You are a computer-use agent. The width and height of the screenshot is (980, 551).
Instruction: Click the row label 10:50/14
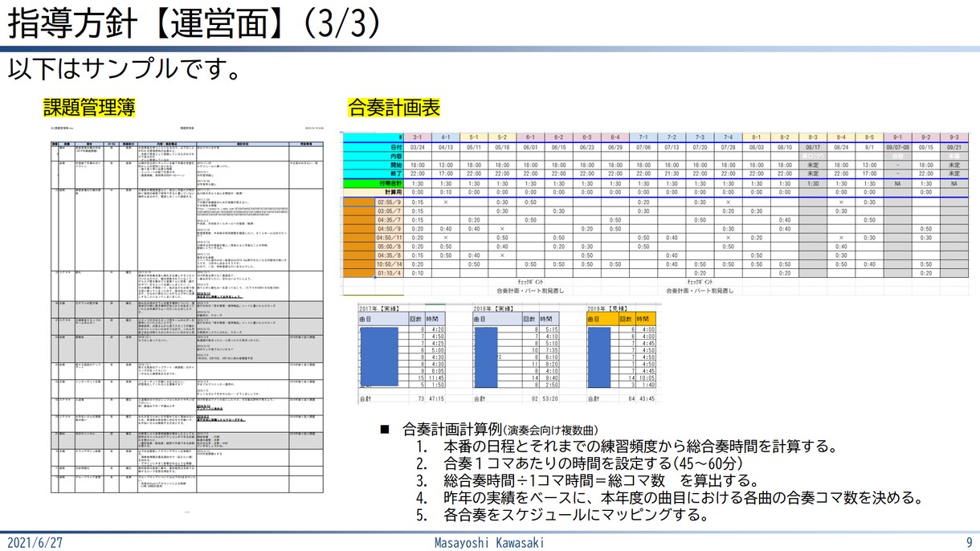[x=389, y=264]
